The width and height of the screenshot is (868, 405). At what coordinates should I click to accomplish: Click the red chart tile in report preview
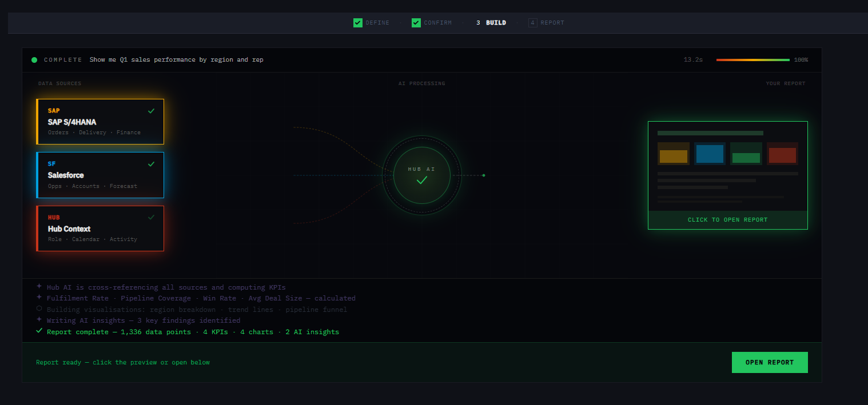coord(782,154)
